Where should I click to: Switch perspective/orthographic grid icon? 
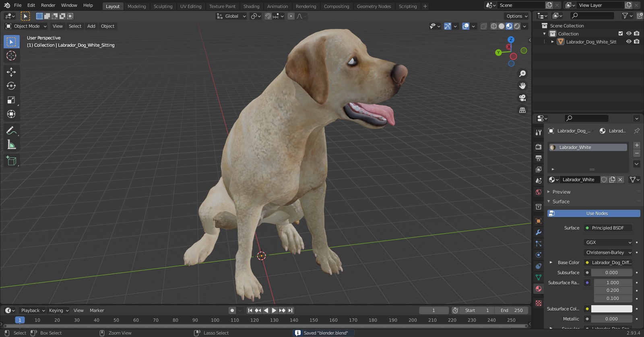pyautogui.click(x=522, y=110)
